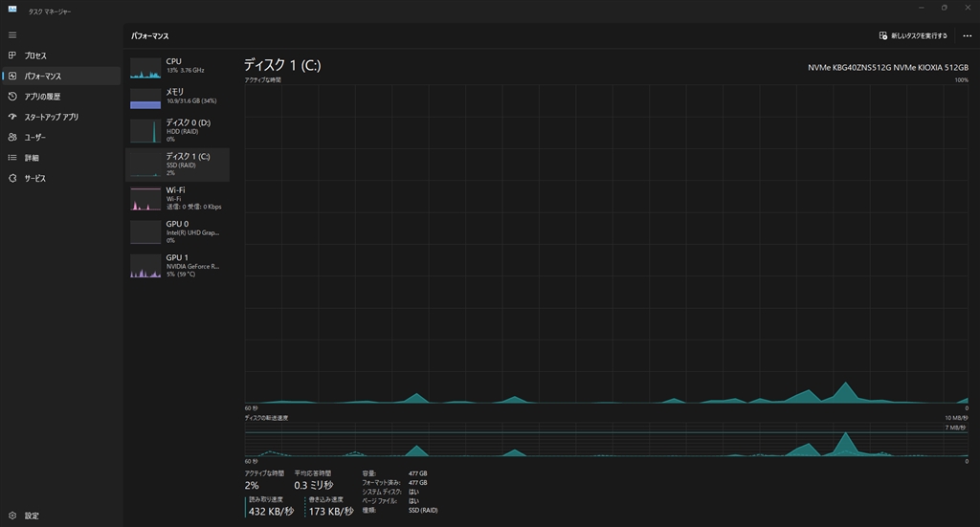Click the ユーザー users icon
The height and width of the screenshot is (527, 980).
click(12, 138)
